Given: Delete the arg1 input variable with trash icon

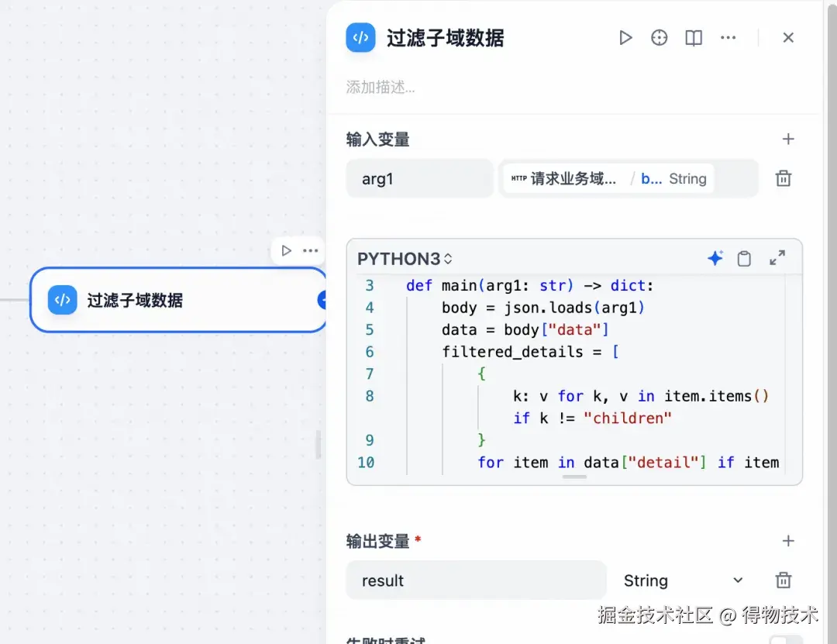Looking at the screenshot, I should pos(783,178).
